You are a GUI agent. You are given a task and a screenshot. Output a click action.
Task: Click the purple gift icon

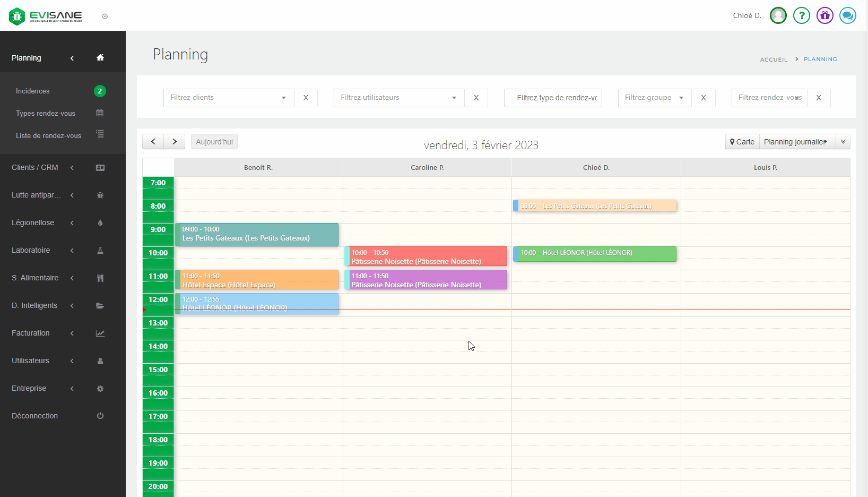pyautogui.click(x=824, y=15)
